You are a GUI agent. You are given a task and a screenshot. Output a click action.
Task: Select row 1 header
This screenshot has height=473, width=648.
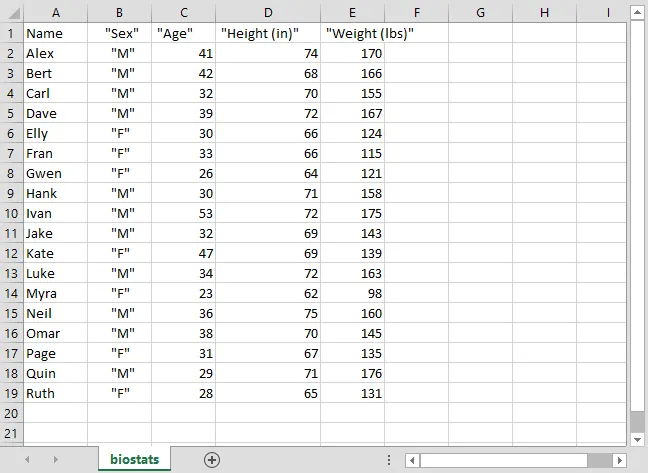point(11,33)
